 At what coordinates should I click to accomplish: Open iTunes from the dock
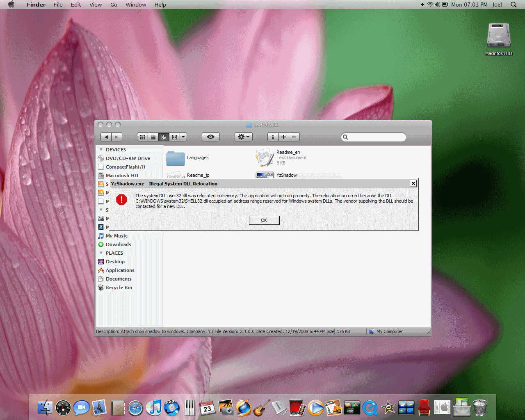[153, 408]
